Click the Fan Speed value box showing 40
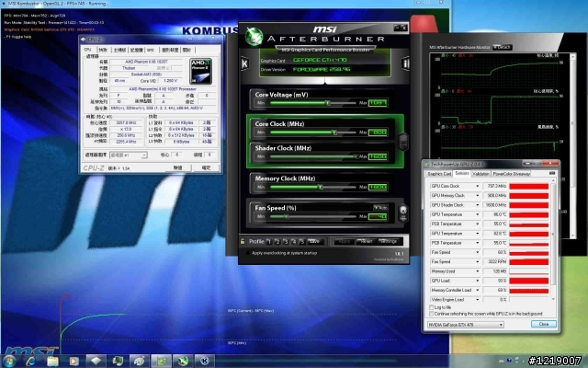Screen dimensions: 588x368 (378, 216)
